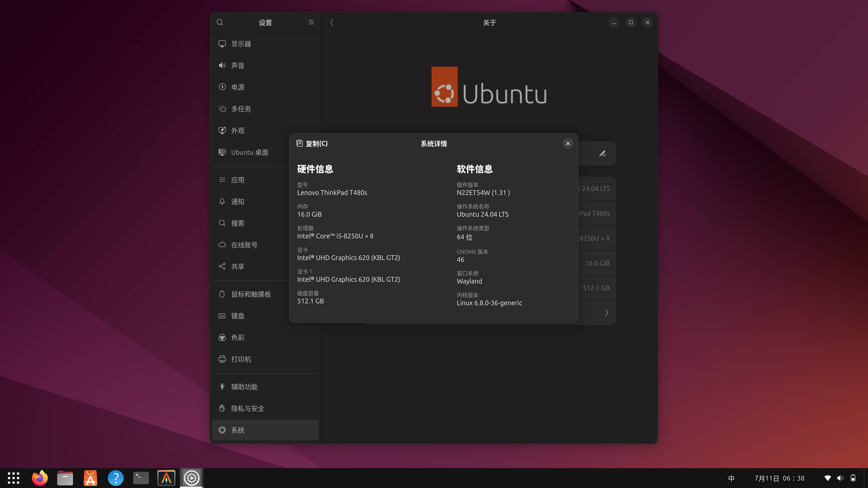This screenshot has width=868, height=488.
Task: Select 系统 in the sidebar
Action: [266, 430]
